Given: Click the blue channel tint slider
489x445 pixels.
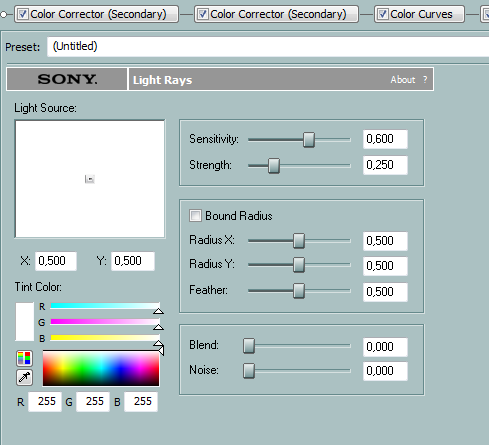Looking at the screenshot, I should point(105,338).
